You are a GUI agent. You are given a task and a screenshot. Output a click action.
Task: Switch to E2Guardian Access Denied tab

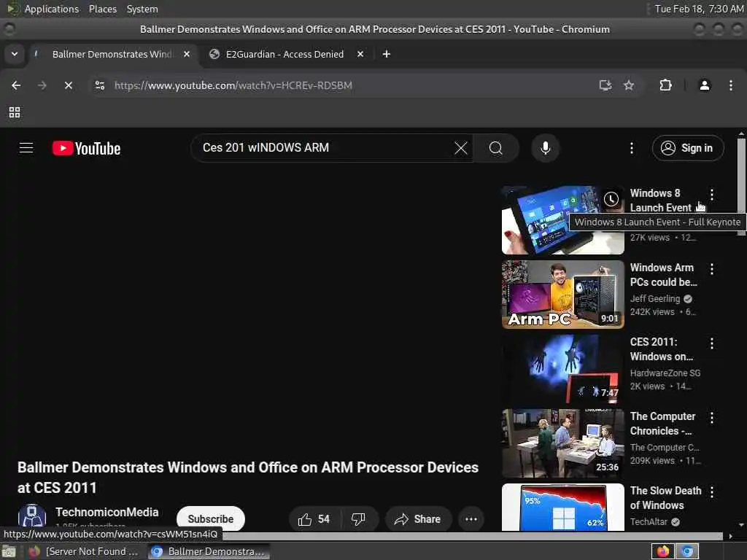(285, 54)
